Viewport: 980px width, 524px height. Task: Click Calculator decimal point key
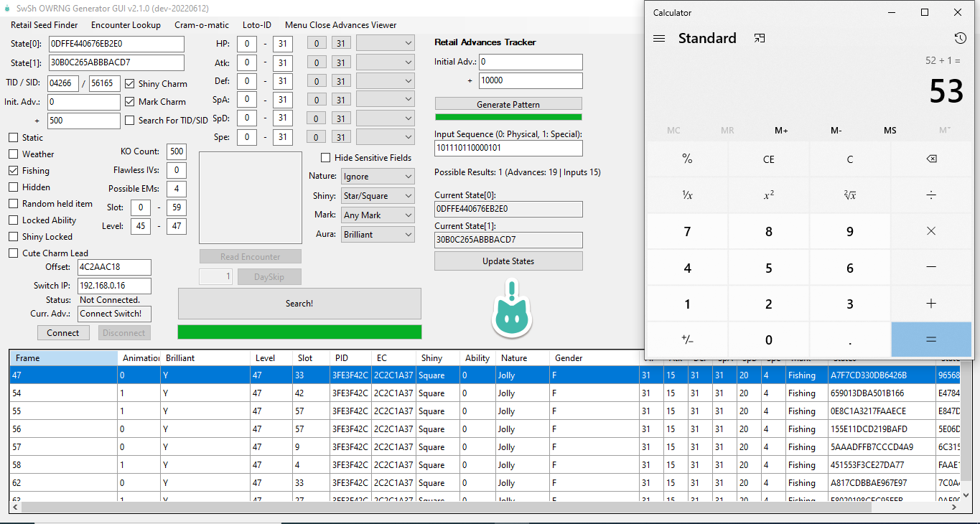click(x=850, y=340)
